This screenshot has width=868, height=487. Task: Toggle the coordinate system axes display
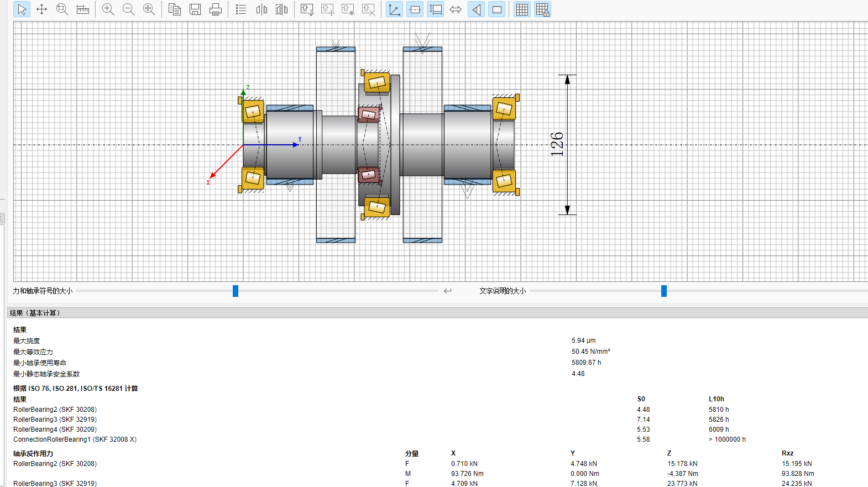point(394,9)
